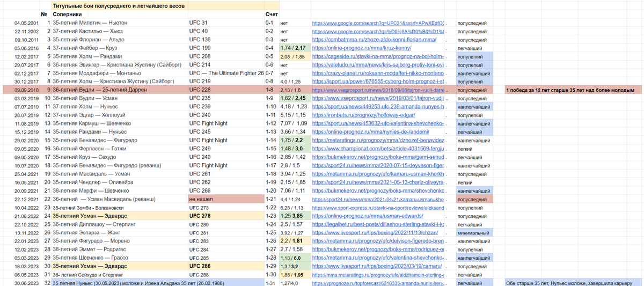Image resolution: width=644 pixels, height=286 pixels.
Task: Open metamma.ru deivison-figeredo link
Action: click(x=378, y=240)
